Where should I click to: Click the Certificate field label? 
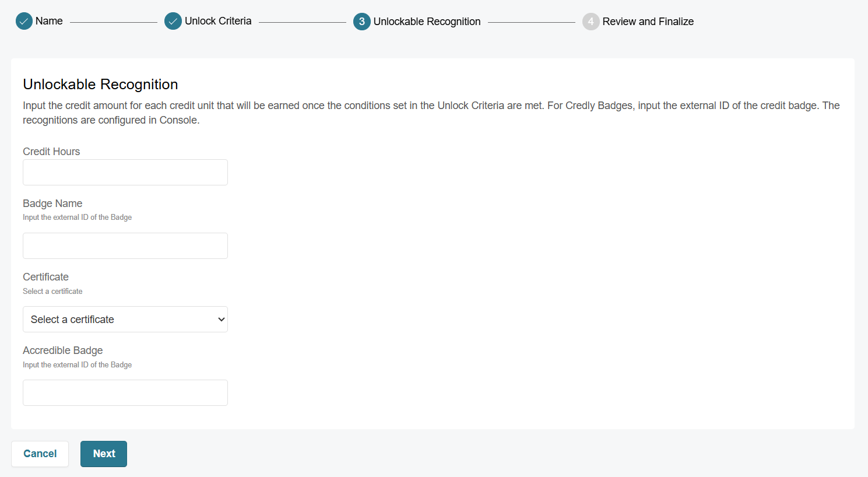[45, 277]
